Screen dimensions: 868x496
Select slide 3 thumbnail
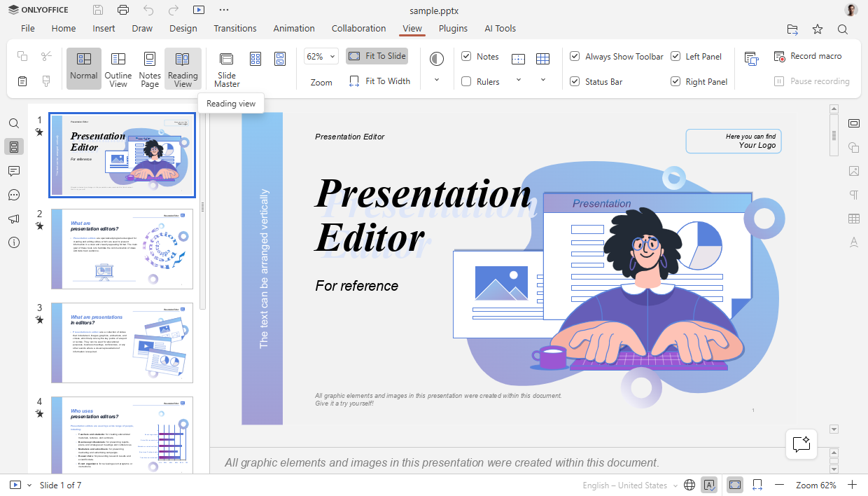coord(122,343)
